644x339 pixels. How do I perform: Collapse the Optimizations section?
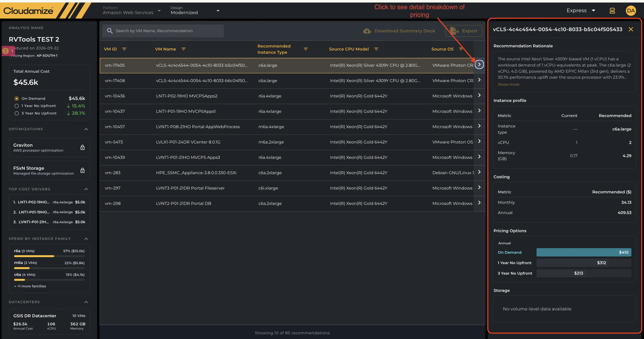pyautogui.click(x=86, y=129)
